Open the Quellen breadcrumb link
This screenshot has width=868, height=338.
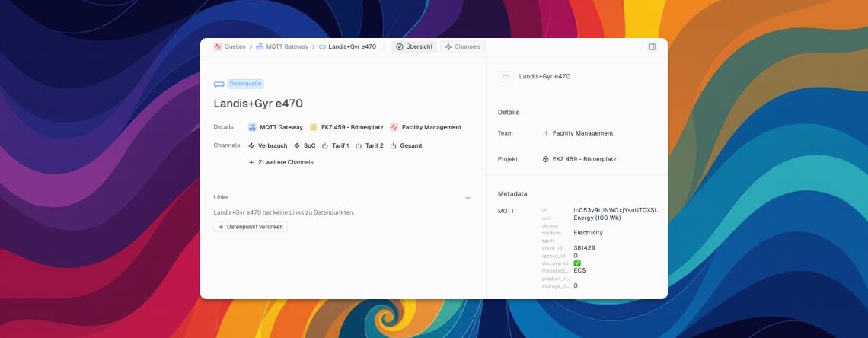[235, 47]
